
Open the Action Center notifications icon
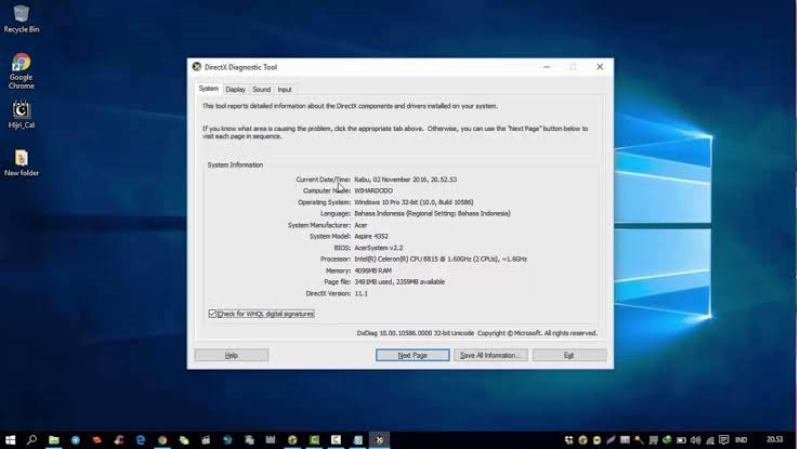pos(724,440)
